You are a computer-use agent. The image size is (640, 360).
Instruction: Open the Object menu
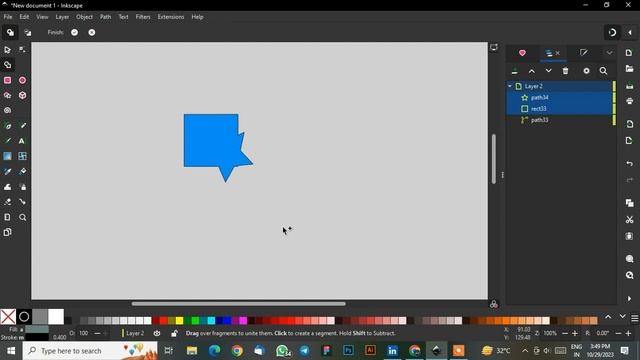(84, 17)
